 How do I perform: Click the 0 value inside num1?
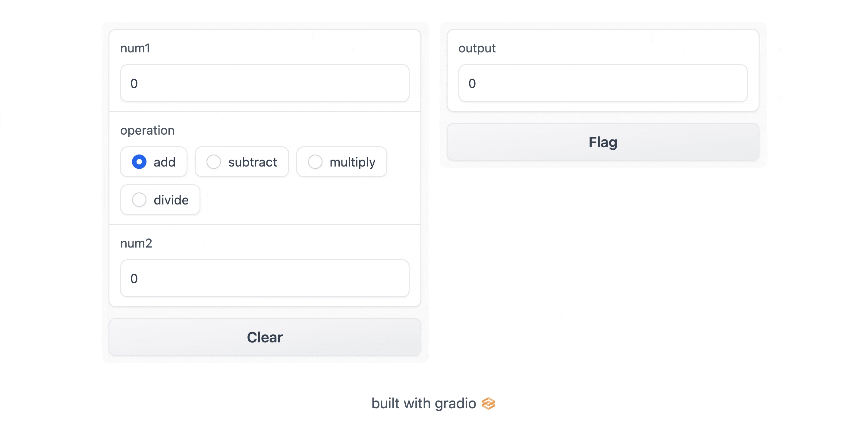(134, 83)
